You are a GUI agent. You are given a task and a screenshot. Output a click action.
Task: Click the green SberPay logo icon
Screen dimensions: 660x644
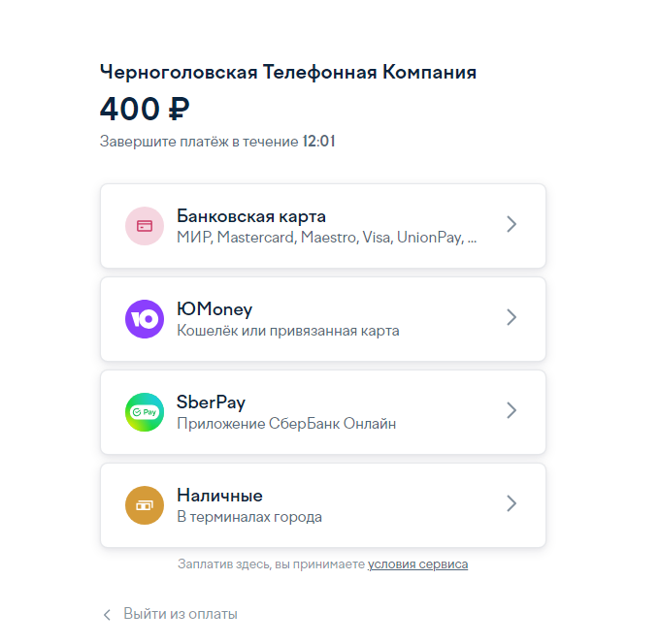pyautogui.click(x=145, y=412)
